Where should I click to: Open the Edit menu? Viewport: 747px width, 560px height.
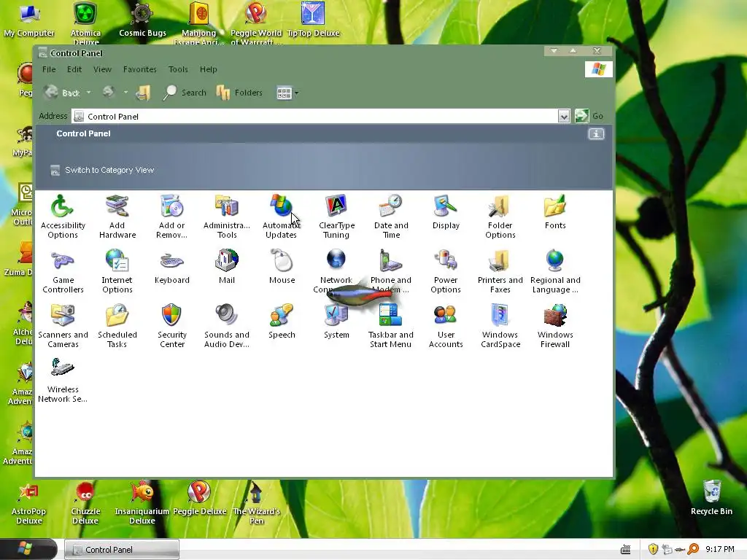click(74, 69)
